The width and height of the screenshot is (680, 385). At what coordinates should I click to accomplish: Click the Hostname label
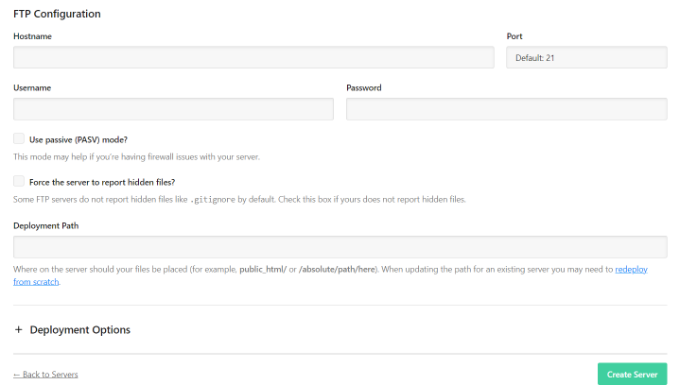33,36
